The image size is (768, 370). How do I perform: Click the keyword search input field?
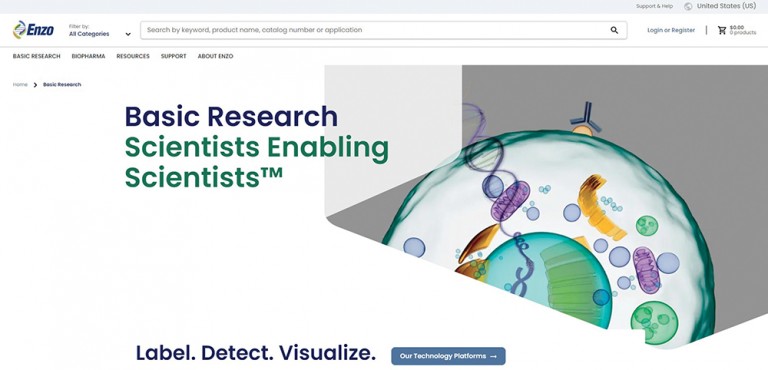(x=375, y=30)
